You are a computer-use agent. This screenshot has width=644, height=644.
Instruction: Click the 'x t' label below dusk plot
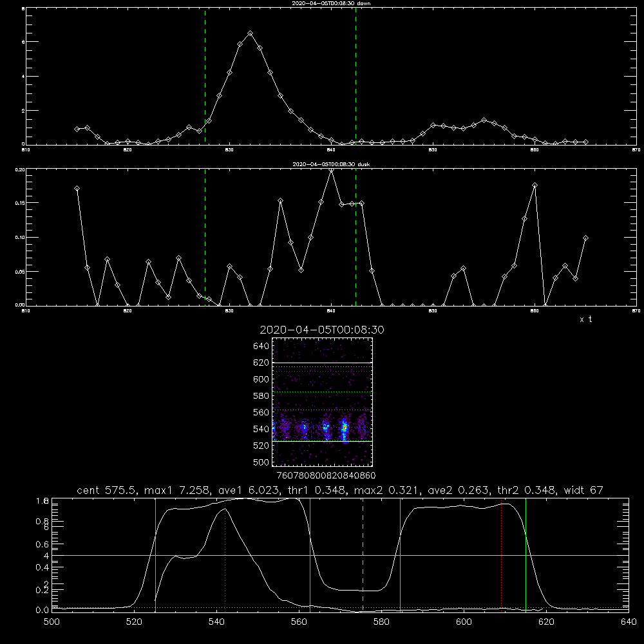coord(585,319)
